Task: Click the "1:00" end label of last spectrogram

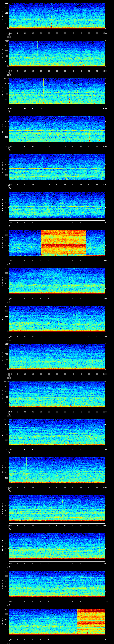Action: tap(105, 639)
